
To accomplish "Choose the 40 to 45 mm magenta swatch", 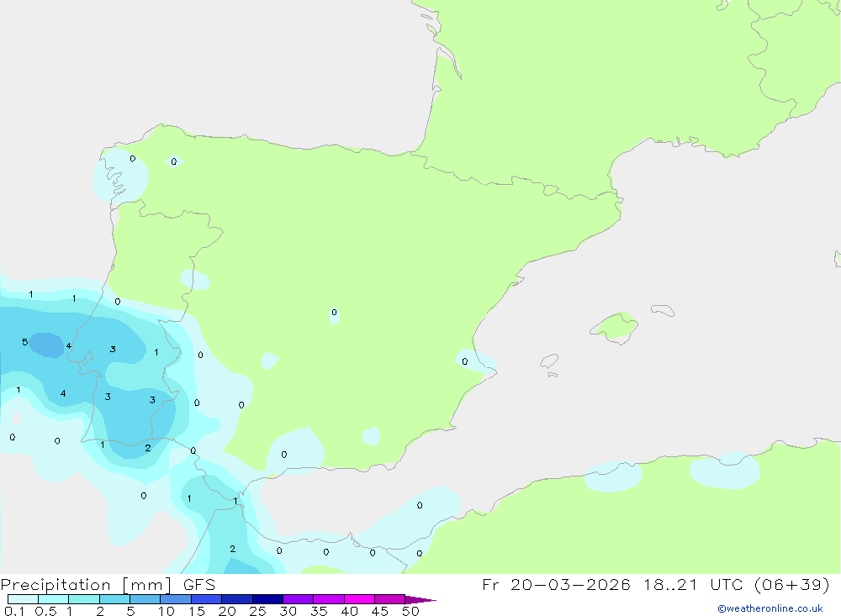I will tap(359, 599).
